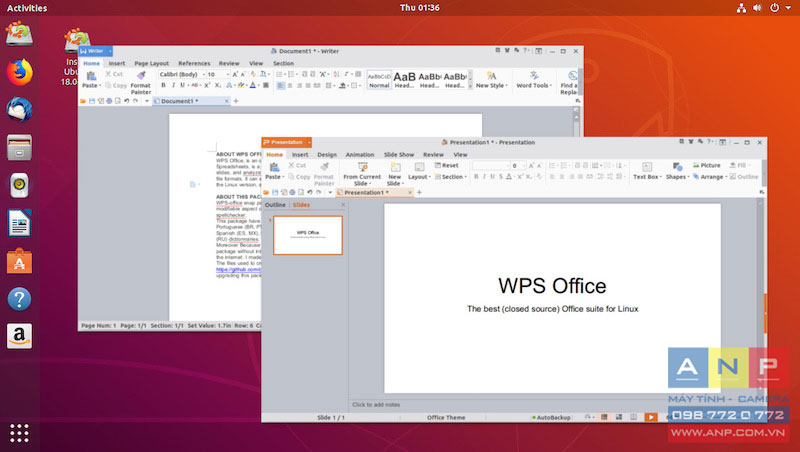Apply Bold in Writer ribbon
800x452 pixels.
(x=163, y=85)
